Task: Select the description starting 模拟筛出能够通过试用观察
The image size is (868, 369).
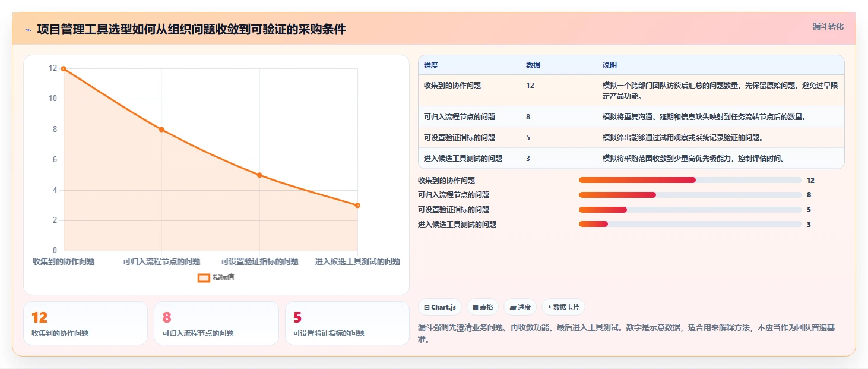Action: click(x=682, y=138)
